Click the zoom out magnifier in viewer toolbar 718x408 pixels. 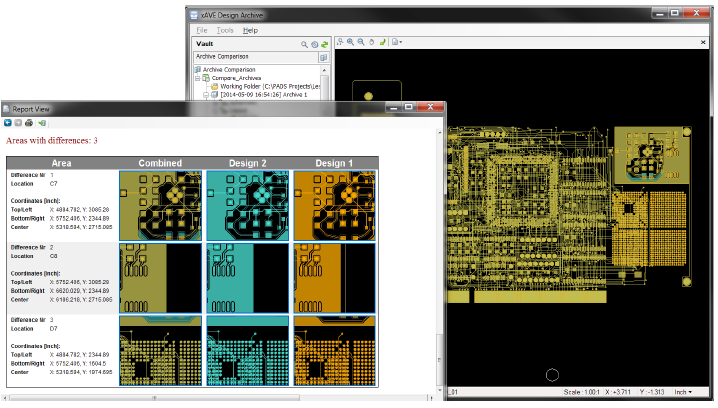pyautogui.click(x=361, y=42)
